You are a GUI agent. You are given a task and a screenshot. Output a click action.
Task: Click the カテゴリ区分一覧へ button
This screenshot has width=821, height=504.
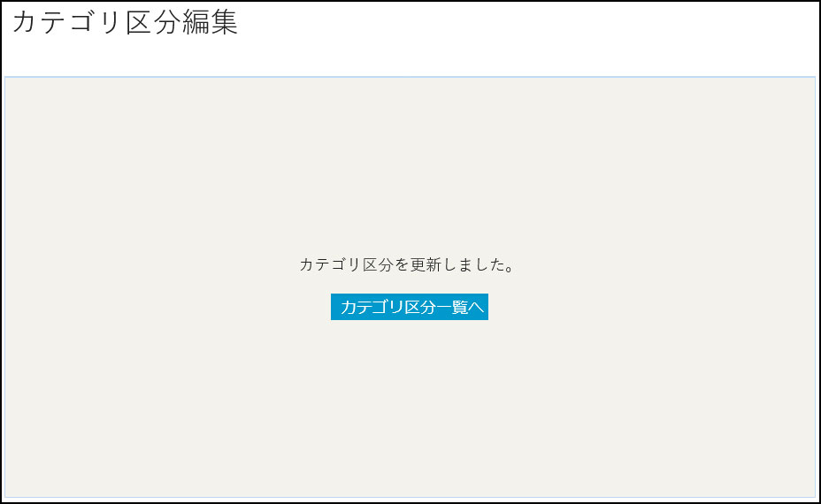pos(410,307)
